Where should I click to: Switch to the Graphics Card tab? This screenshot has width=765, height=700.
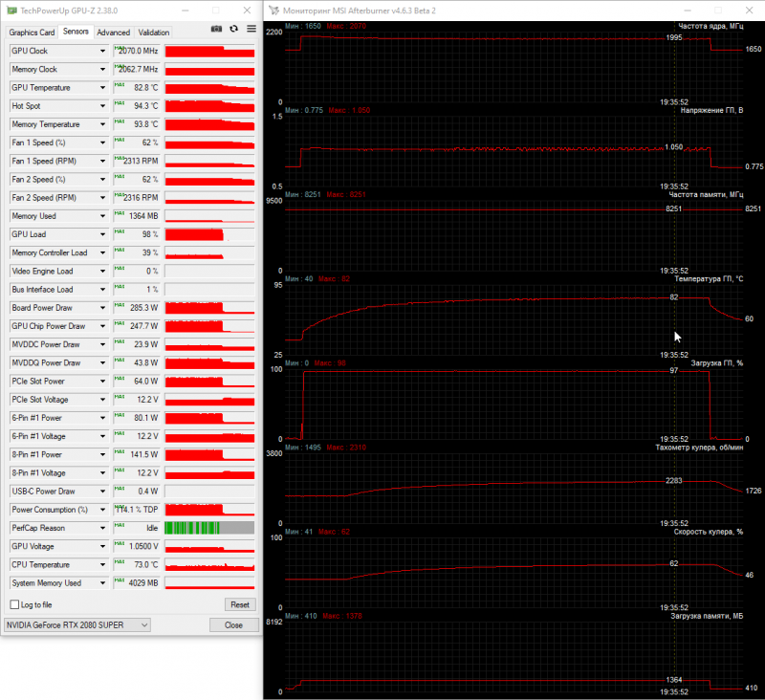32,32
